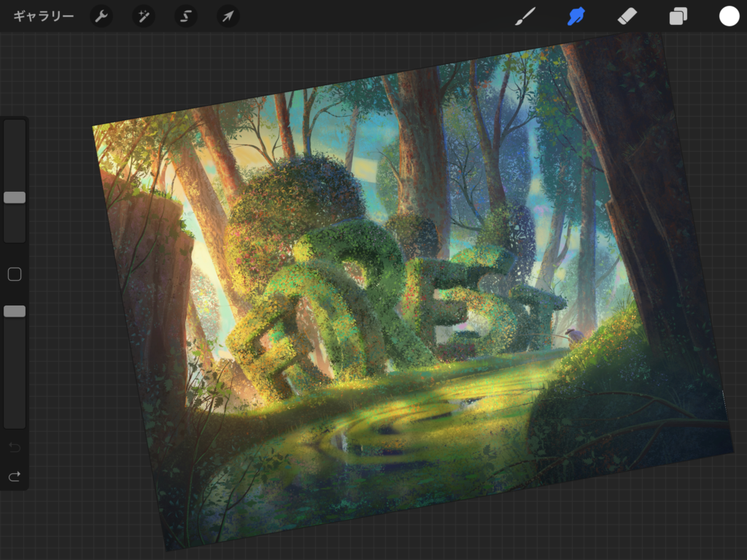The height and width of the screenshot is (560, 747).
Task: Open the white color picker circle
Action: pos(729,16)
